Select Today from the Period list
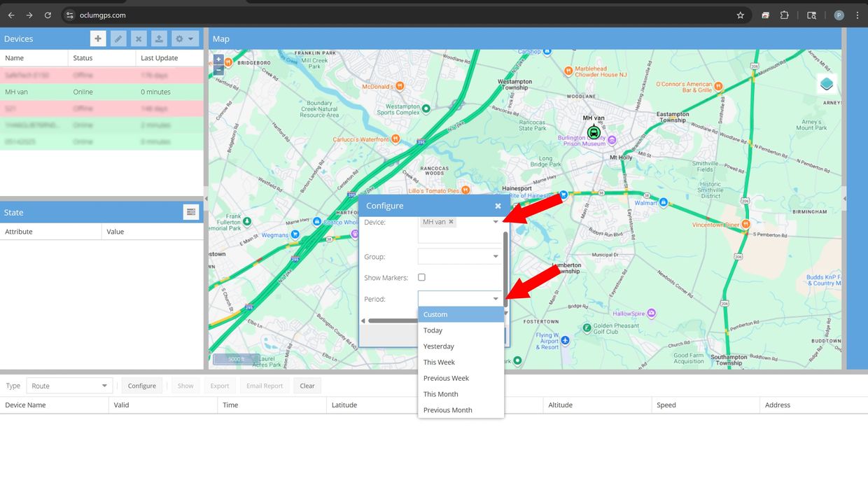 point(433,330)
